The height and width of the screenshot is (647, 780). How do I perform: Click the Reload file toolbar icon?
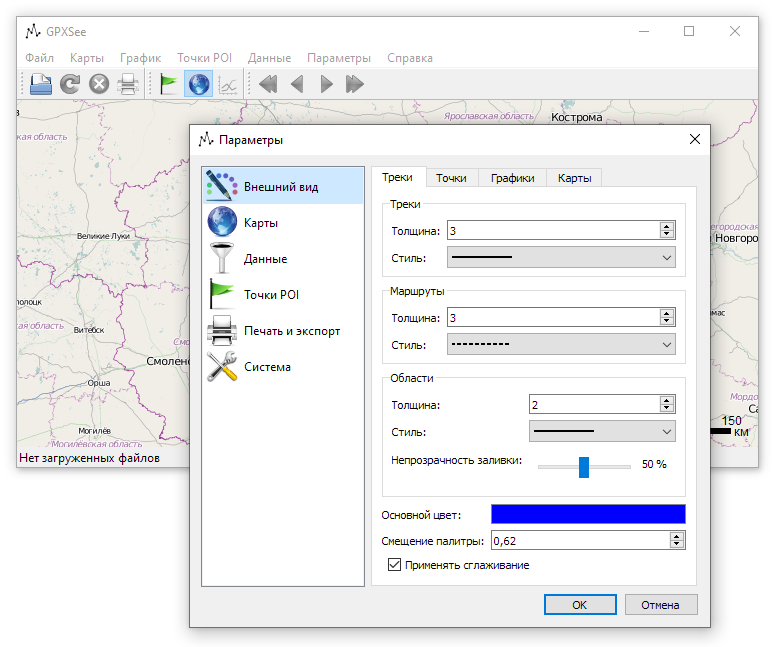70,84
